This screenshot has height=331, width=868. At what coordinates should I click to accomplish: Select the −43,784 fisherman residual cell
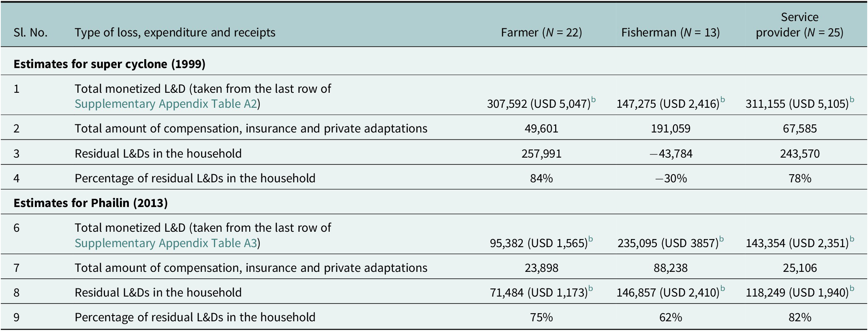coord(671,154)
